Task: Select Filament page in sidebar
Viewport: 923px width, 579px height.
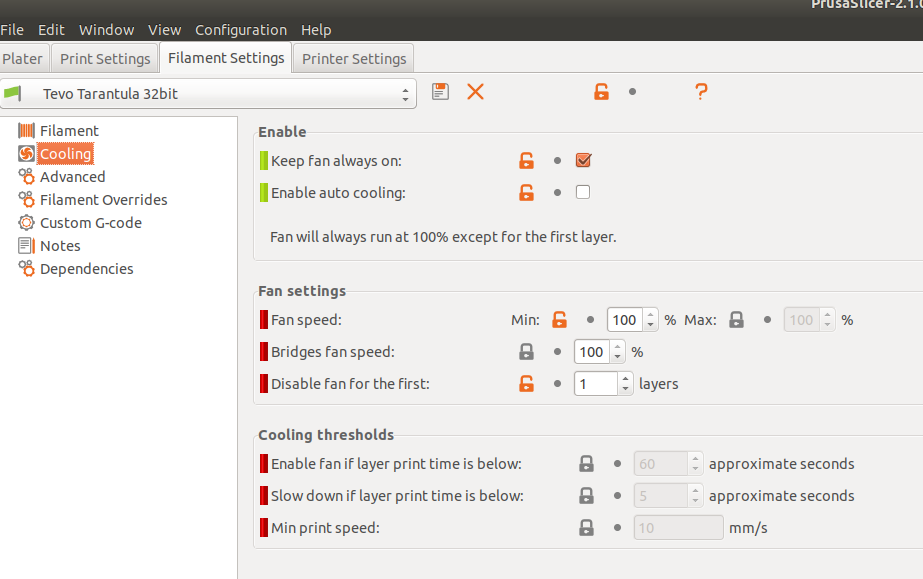Action: pyautogui.click(x=69, y=131)
